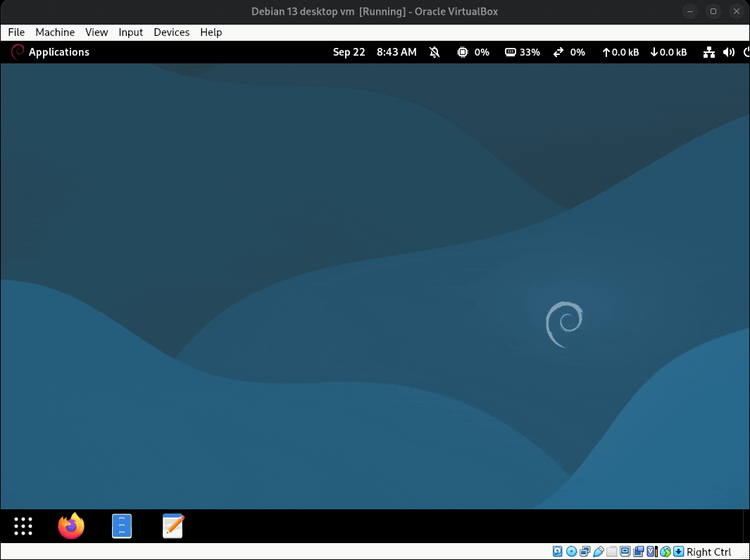Launch the Text Editor from the dock
Viewport: 750px width, 560px height.
[x=173, y=526]
